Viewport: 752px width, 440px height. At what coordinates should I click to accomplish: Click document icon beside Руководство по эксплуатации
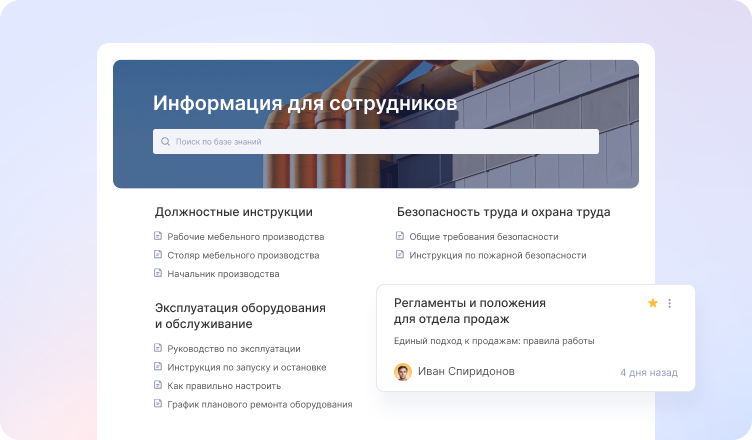tap(157, 348)
